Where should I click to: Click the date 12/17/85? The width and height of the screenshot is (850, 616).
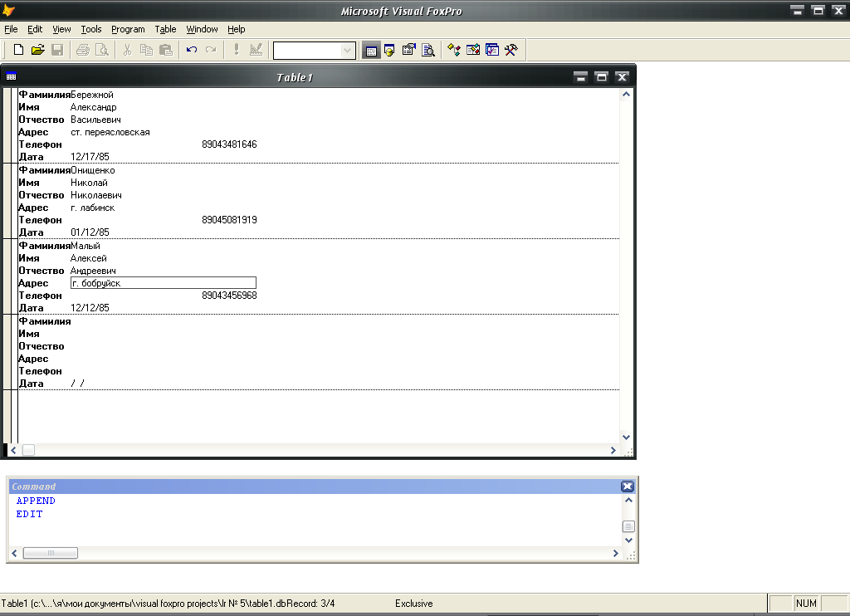(90, 157)
